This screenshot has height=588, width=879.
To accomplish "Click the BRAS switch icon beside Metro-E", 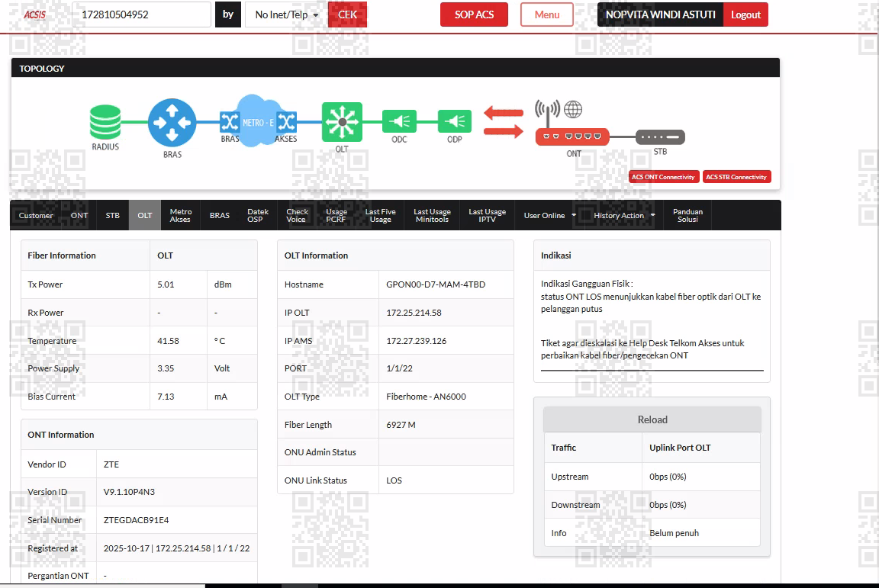I will click(229, 121).
